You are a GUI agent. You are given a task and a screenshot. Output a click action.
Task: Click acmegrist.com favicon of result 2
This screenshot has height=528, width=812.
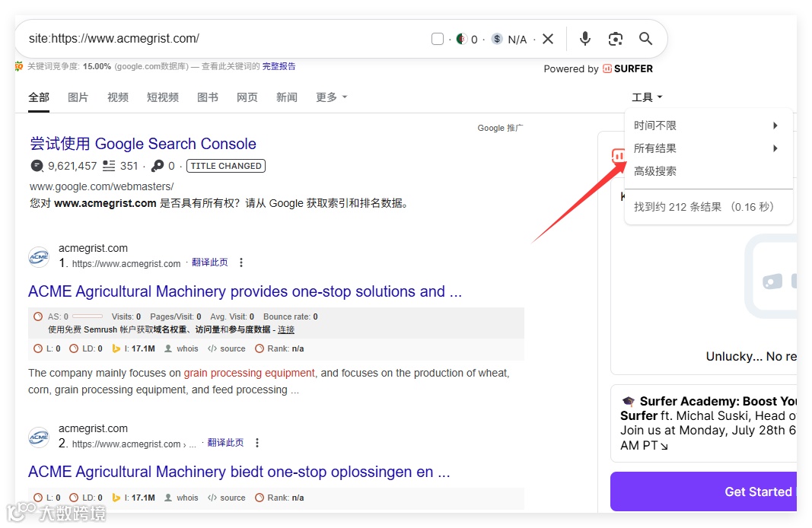[39, 437]
